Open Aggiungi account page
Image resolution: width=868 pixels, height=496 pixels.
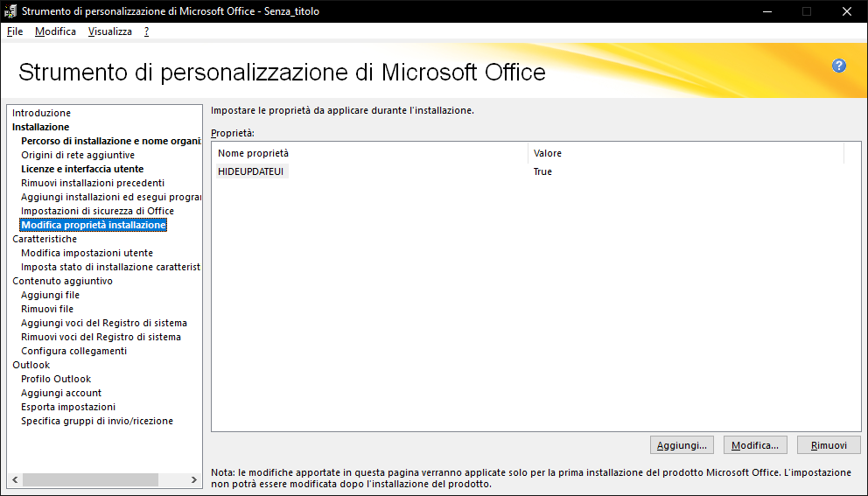pyautogui.click(x=61, y=393)
